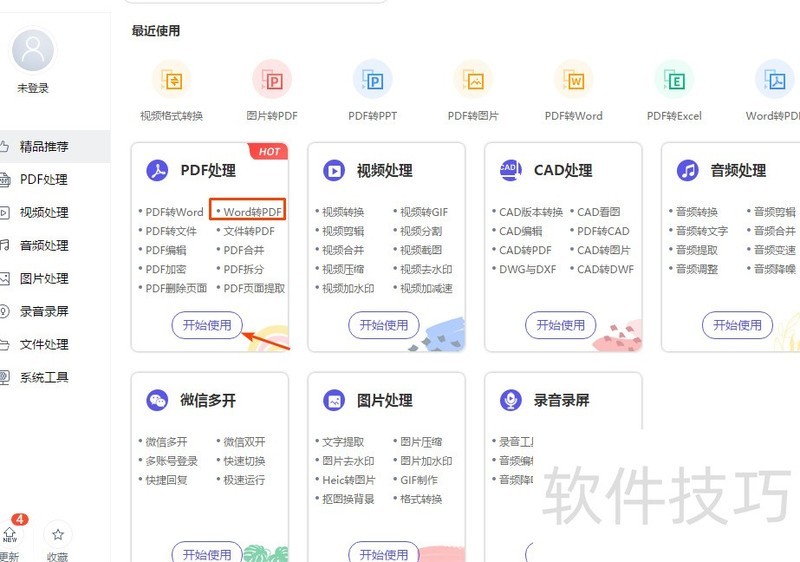Select 文件处理 in the sidebar
The height and width of the screenshot is (562, 800).
tap(44, 344)
